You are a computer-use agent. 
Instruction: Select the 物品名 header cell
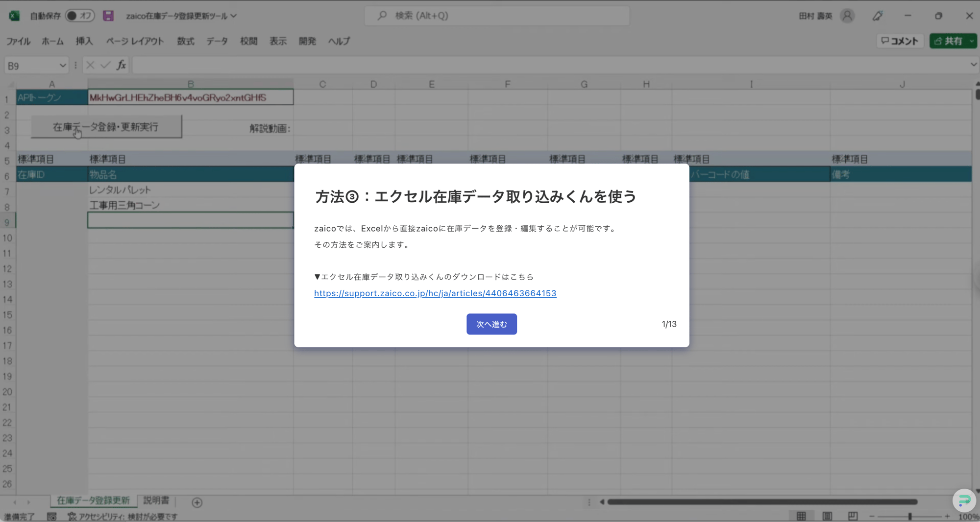click(x=191, y=174)
